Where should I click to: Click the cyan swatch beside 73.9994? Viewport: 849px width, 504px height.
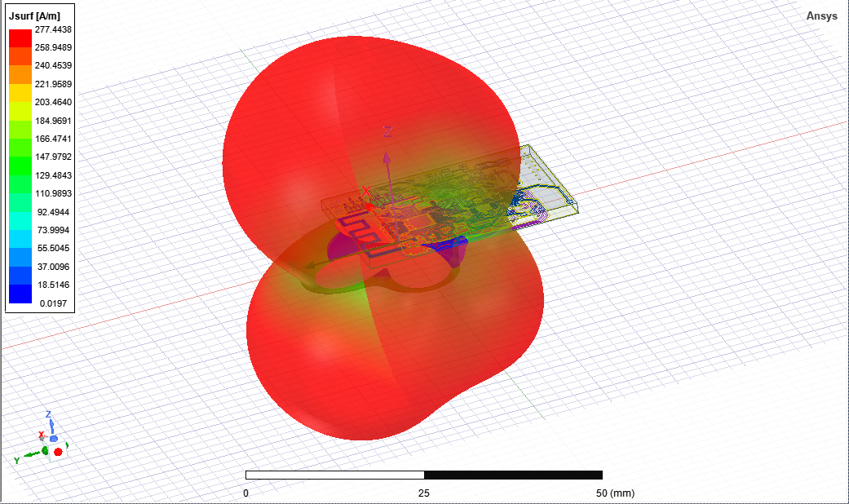[x=20, y=230]
